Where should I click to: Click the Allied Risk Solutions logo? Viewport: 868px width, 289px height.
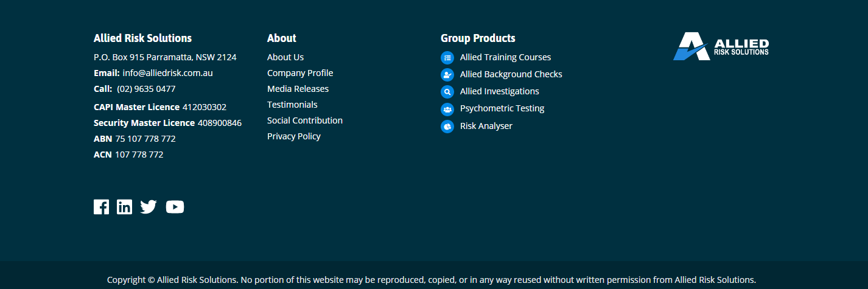coord(721,46)
